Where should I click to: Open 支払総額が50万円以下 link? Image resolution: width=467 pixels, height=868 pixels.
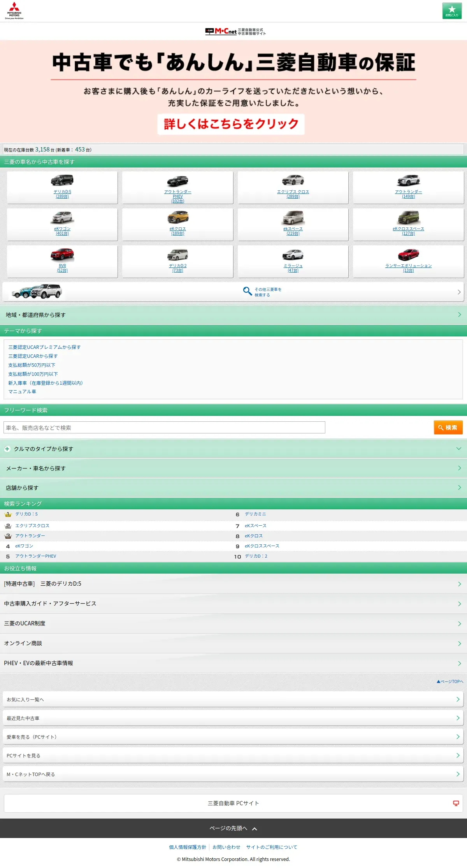point(32,365)
